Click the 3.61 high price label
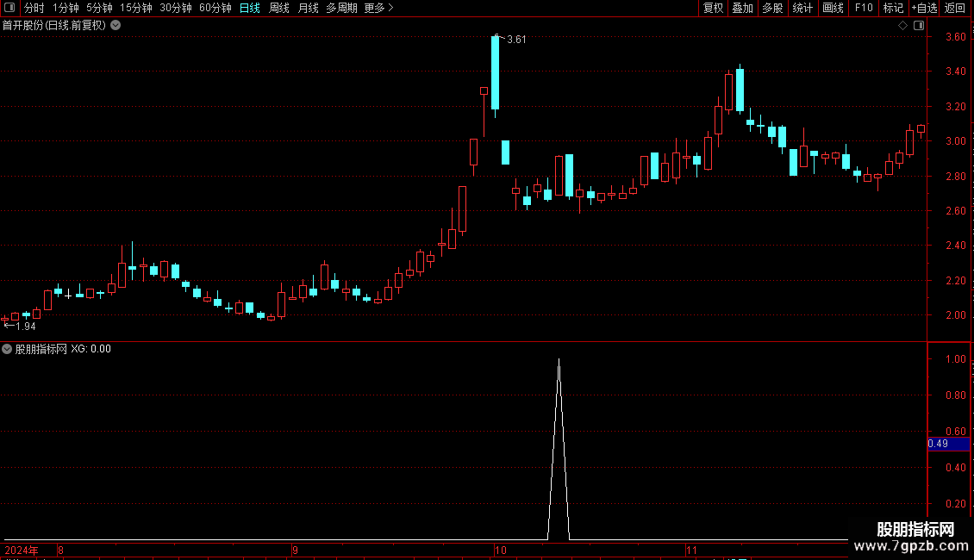 pos(516,40)
